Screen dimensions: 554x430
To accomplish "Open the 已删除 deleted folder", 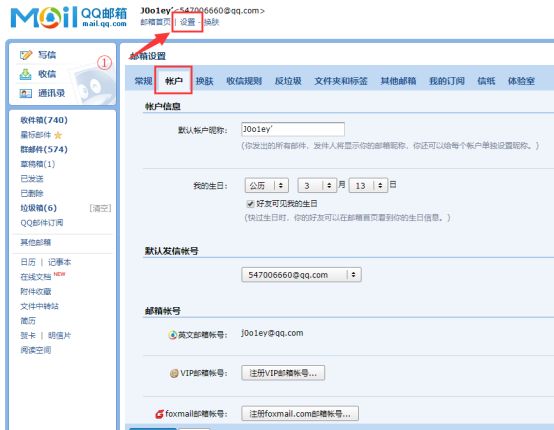I will click(x=32, y=193).
